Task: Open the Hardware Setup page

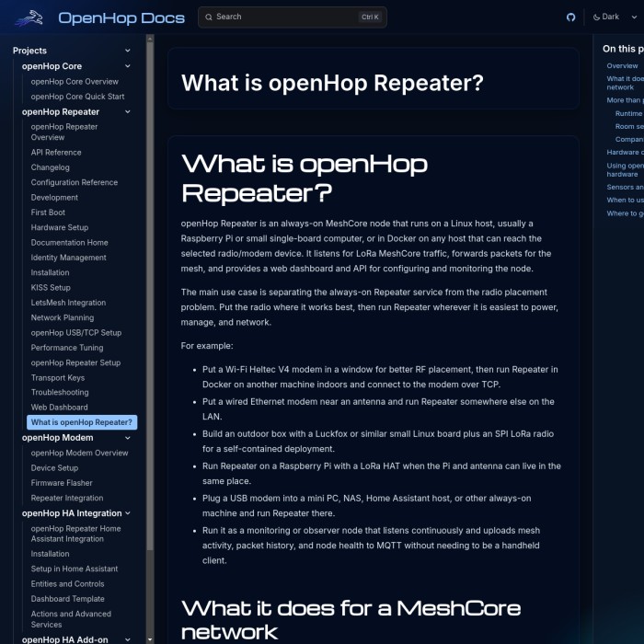Action: point(60,227)
